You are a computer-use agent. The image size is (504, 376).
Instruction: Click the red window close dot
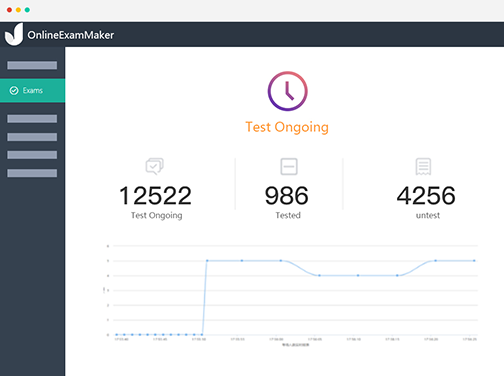point(9,10)
